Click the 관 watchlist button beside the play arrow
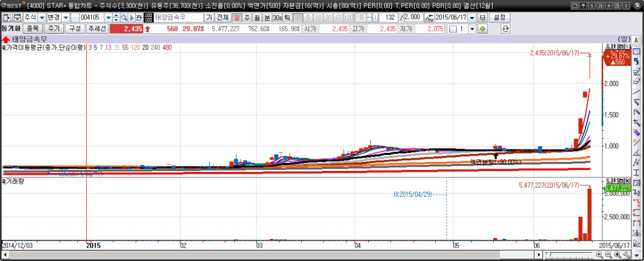This screenshot has width=644, height=261. point(138,18)
